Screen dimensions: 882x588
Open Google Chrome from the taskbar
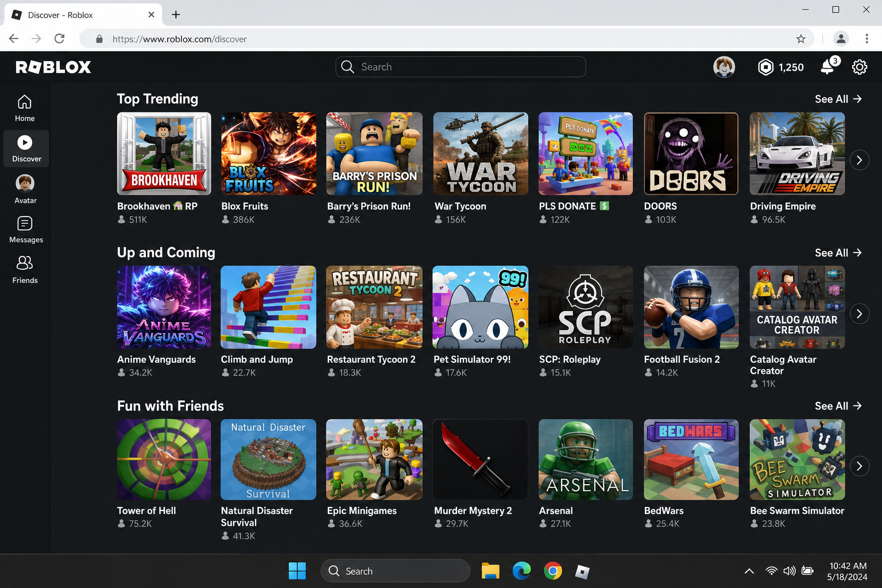(x=553, y=571)
